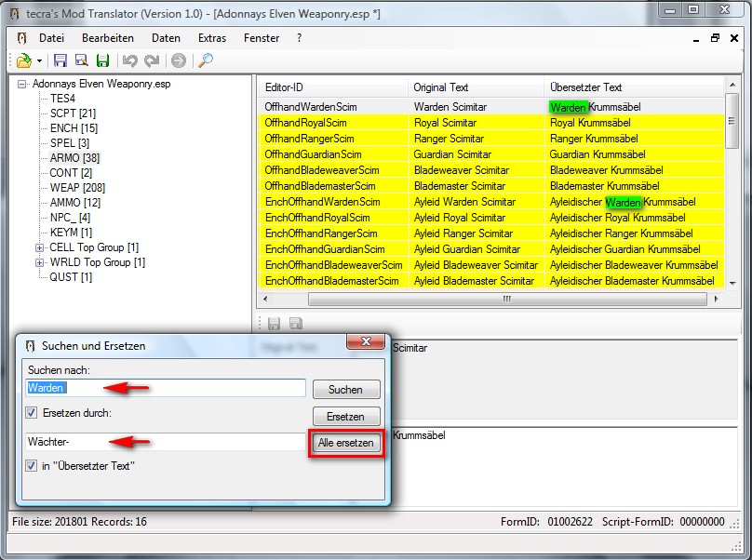Select ENCH [15] tree item

(x=74, y=128)
